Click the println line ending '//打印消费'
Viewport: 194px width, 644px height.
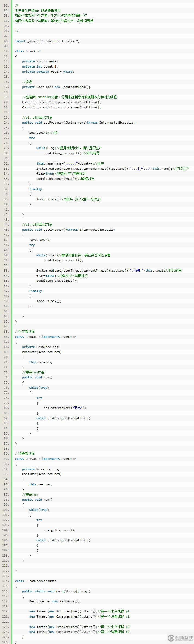109,271
